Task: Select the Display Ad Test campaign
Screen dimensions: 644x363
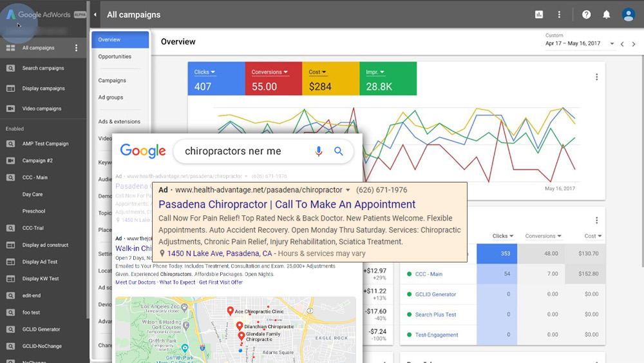Action: coord(40,262)
